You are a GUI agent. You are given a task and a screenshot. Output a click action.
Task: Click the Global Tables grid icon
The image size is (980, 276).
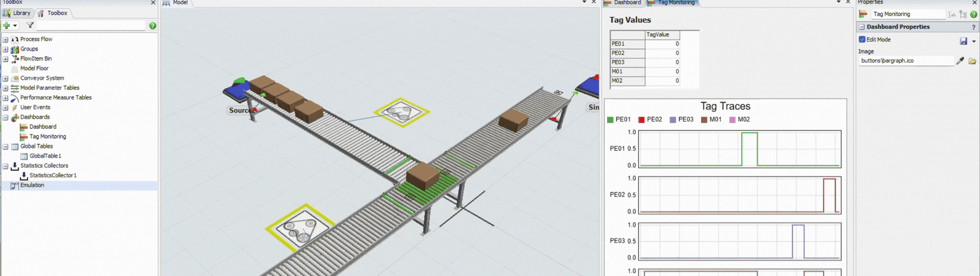point(15,147)
